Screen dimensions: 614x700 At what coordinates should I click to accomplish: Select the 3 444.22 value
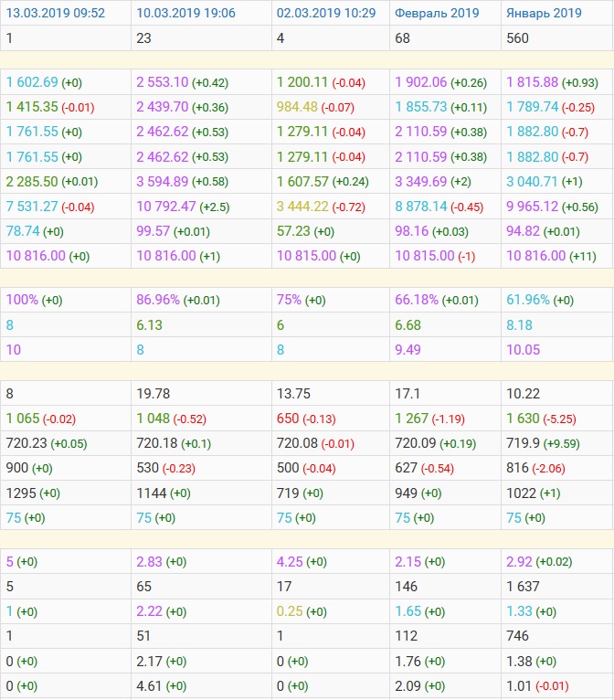[302, 206]
